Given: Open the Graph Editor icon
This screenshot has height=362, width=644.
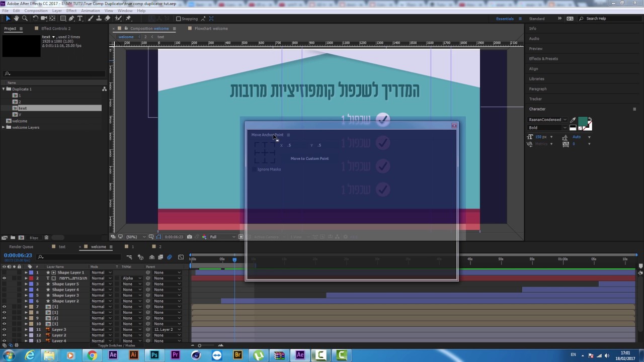Looking at the screenshot, I should [x=181, y=257].
